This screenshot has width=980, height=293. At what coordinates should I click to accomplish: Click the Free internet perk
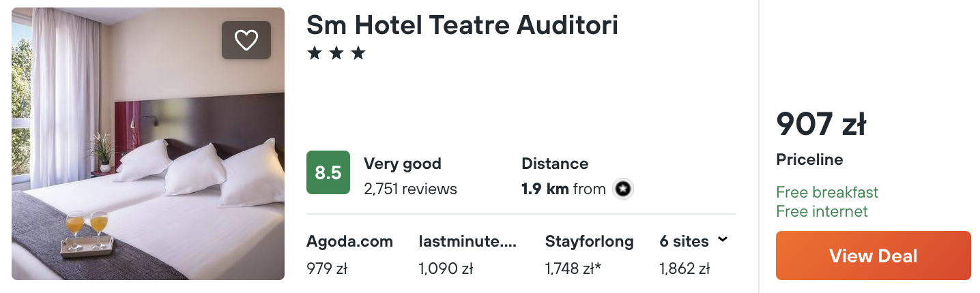click(822, 211)
